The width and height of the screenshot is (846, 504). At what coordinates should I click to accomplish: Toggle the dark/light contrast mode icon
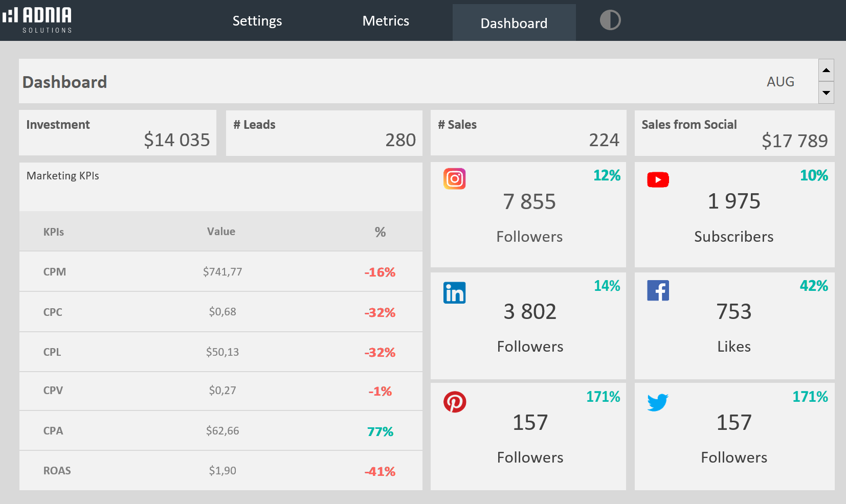click(x=610, y=20)
